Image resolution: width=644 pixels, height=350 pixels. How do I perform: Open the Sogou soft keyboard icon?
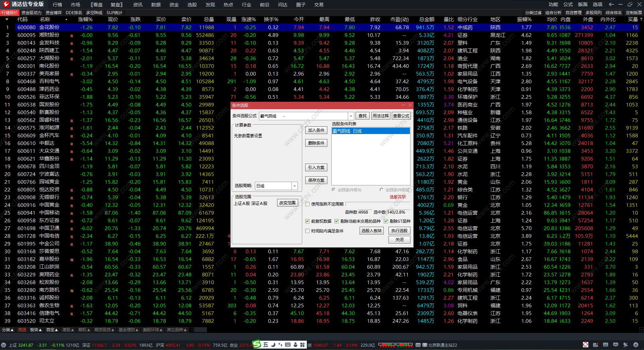[x=288, y=345]
